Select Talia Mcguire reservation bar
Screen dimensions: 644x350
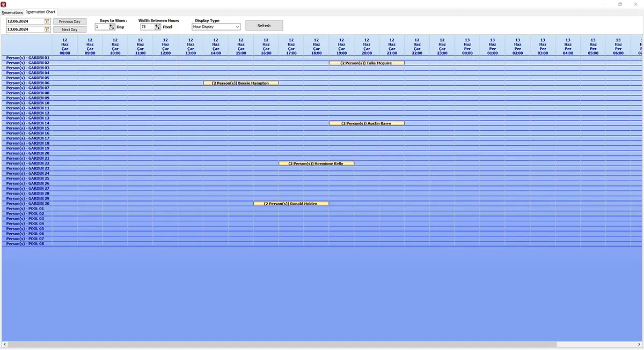[367, 63]
